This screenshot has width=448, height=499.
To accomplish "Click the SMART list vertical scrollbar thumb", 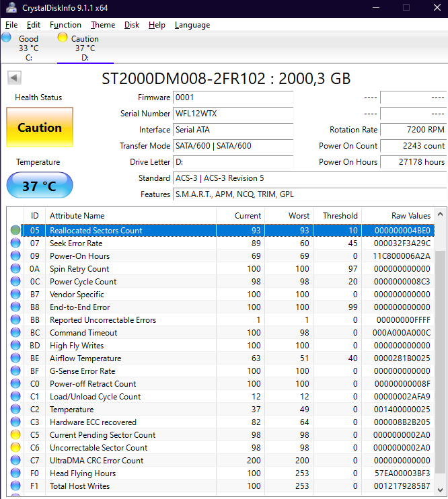I will point(441,362).
